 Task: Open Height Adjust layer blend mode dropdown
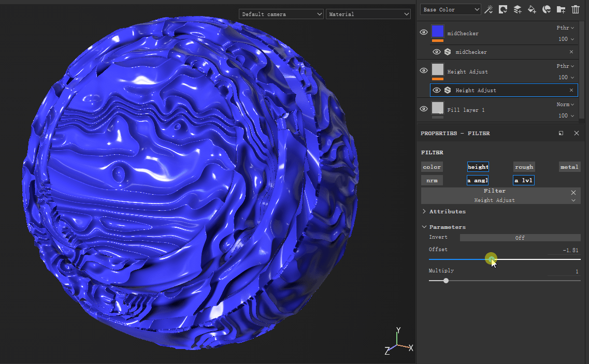[565, 66]
